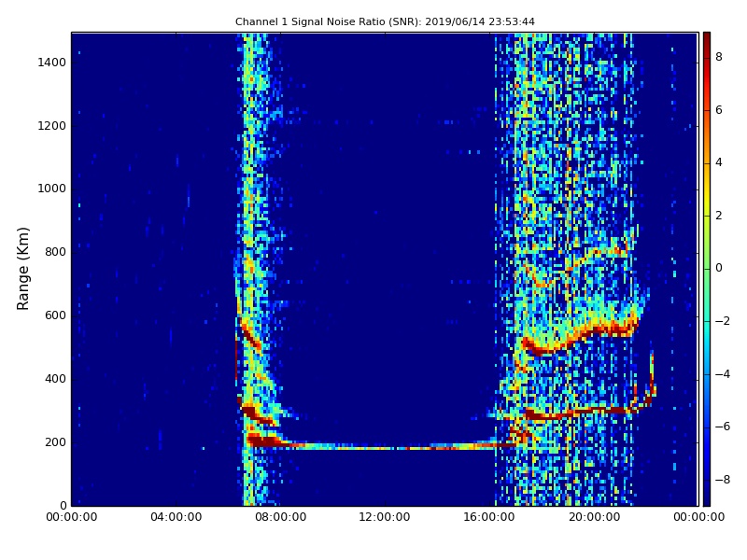Click the 20:00:00 time tick label
The height and width of the screenshot is (560, 747).
coord(594,517)
